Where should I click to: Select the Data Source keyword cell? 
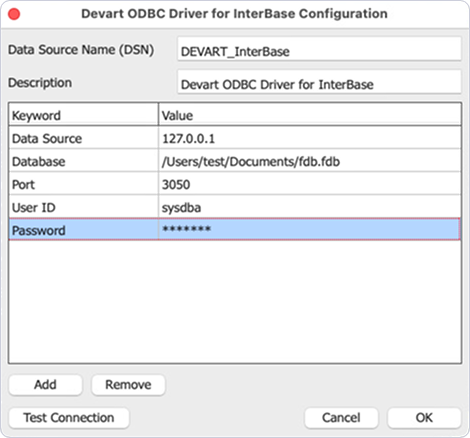click(x=83, y=138)
